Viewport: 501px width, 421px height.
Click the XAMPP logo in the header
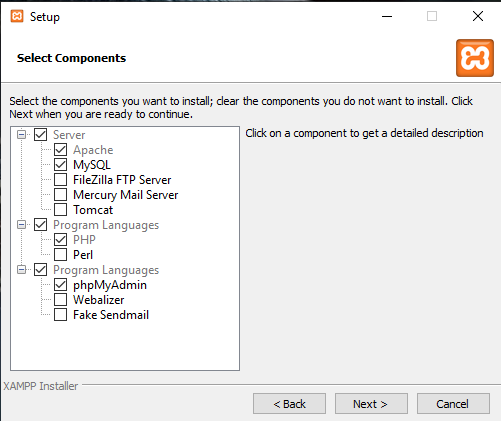pyautogui.click(x=475, y=58)
